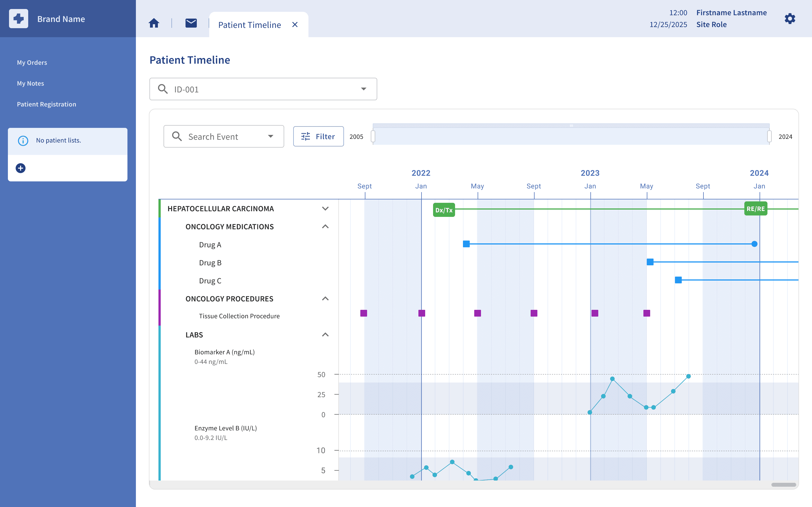This screenshot has width=812, height=507.
Task: Click the magnifier icon in the Search Event box
Action: (x=177, y=136)
